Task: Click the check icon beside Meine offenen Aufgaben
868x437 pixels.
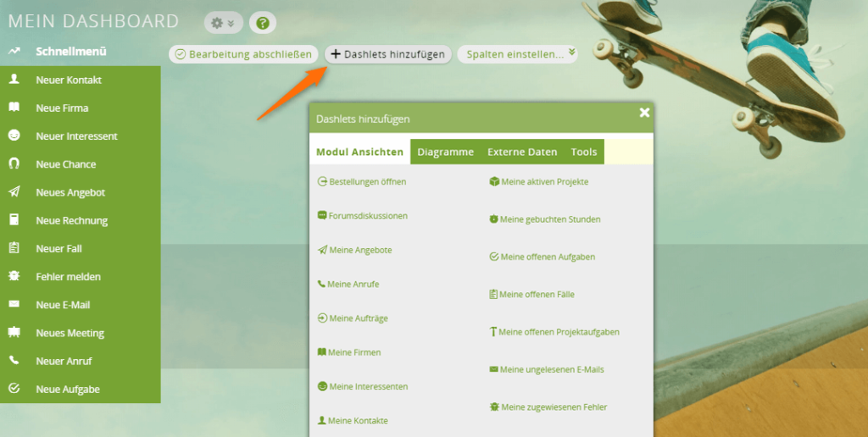Action: click(x=494, y=257)
